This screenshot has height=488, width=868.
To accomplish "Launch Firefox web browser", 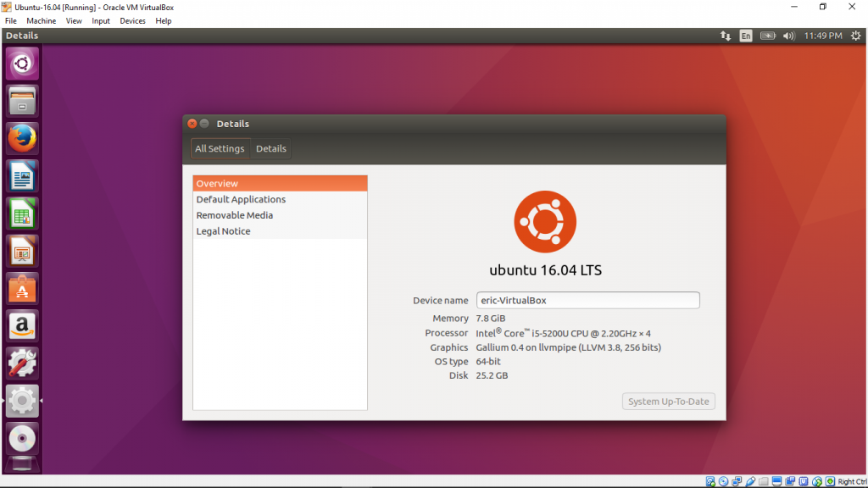I will point(22,138).
